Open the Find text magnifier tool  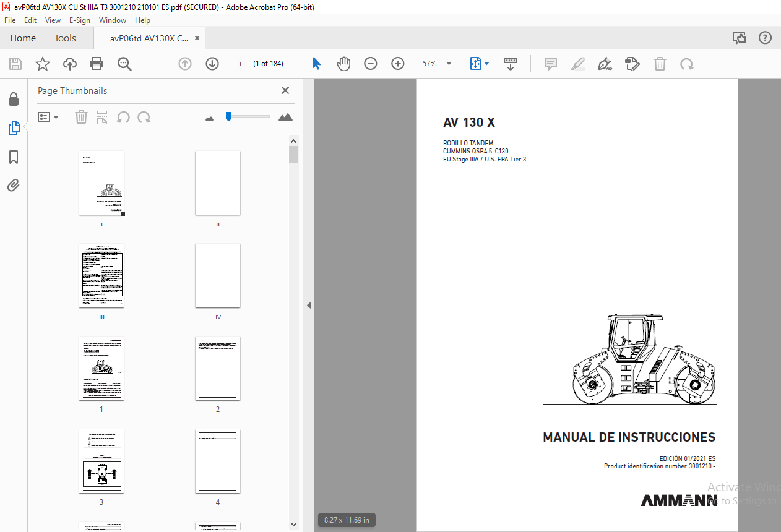[125, 64]
